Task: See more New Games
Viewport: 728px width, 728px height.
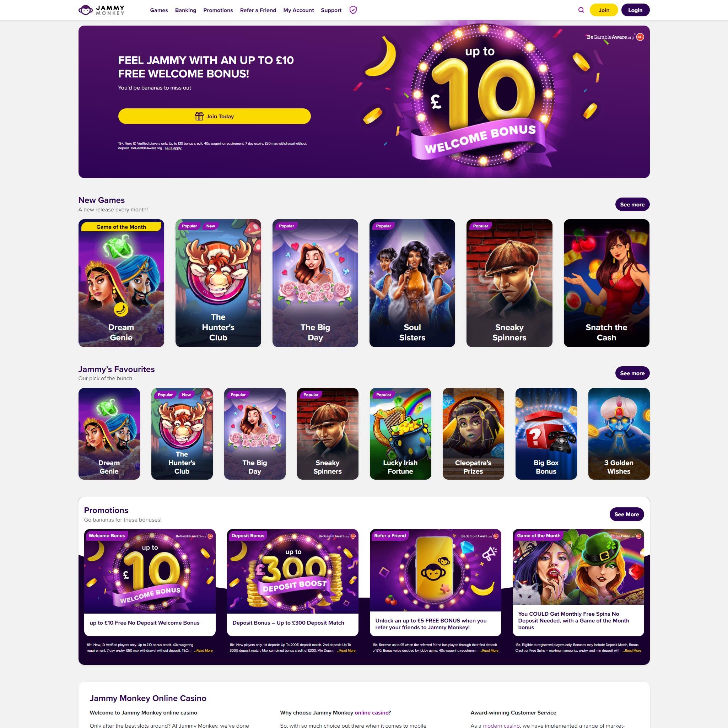Action: (632, 205)
